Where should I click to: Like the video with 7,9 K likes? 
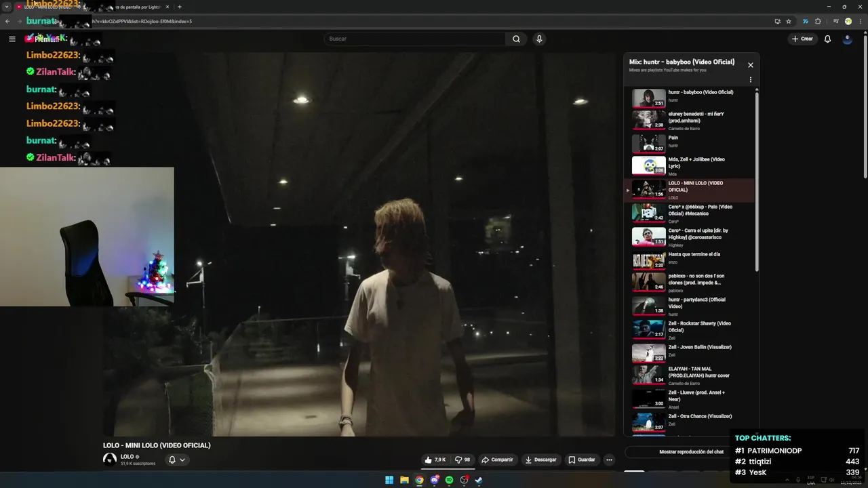point(435,460)
